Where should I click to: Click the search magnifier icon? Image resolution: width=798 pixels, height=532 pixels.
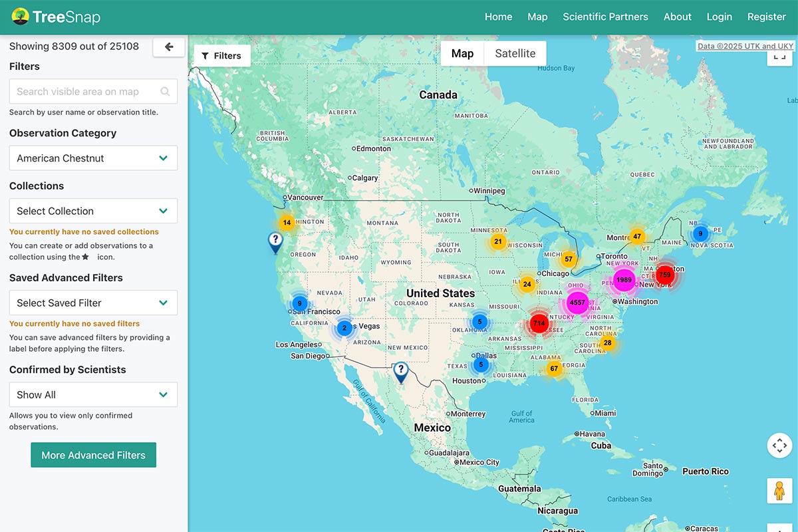pyautogui.click(x=165, y=92)
